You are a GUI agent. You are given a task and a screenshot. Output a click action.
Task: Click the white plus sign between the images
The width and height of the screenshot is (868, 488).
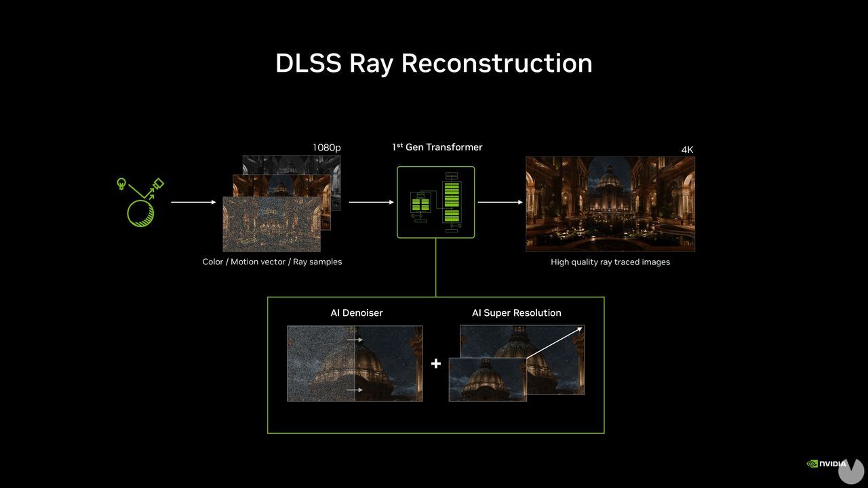[436, 364]
